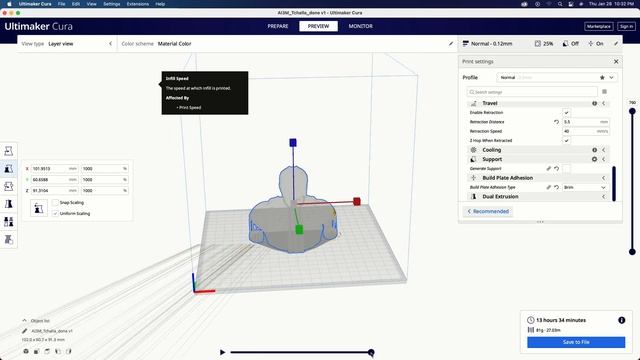Select the Rotate tool in left toolbar
This screenshot has height=360, width=640.
9,186
